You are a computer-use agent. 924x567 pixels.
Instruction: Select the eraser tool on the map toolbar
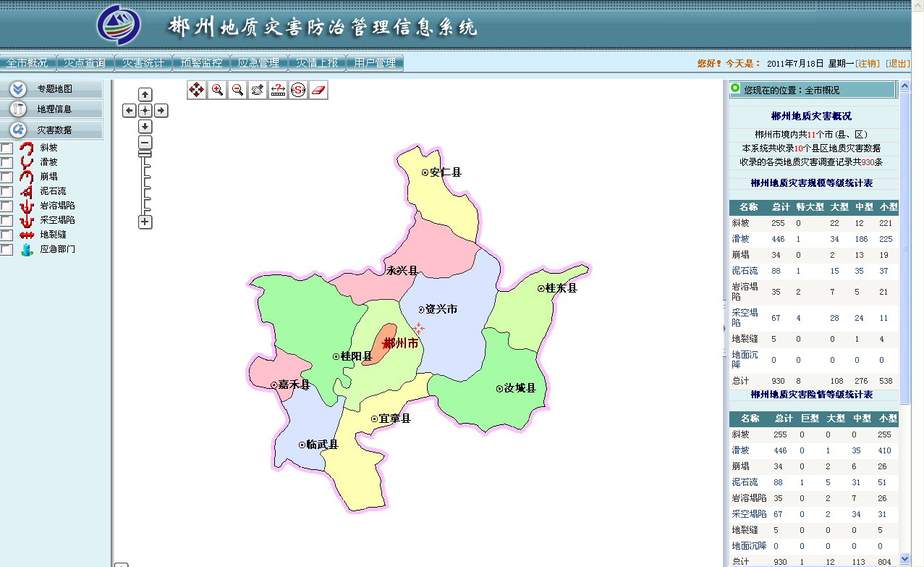click(x=317, y=90)
